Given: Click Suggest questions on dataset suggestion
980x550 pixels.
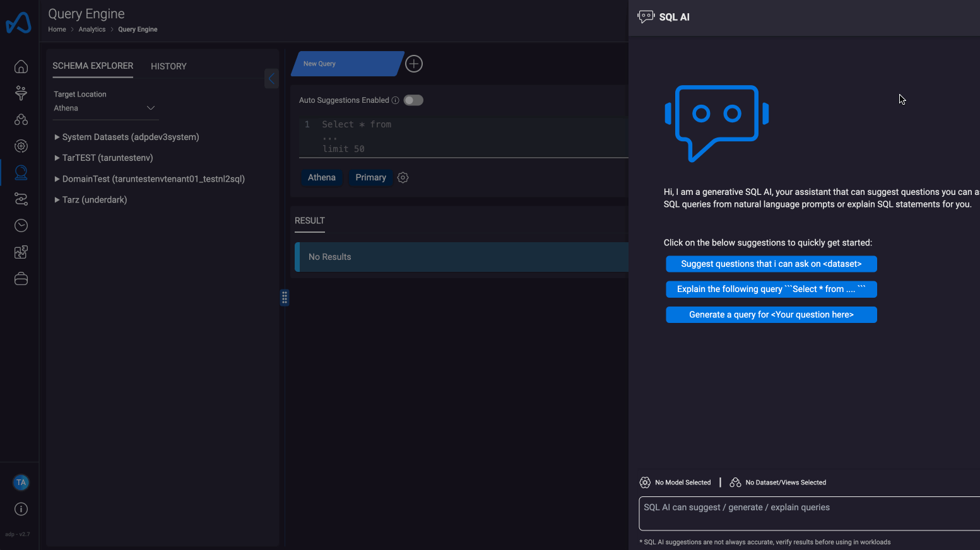Looking at the screenshot, I should [771, 264].
